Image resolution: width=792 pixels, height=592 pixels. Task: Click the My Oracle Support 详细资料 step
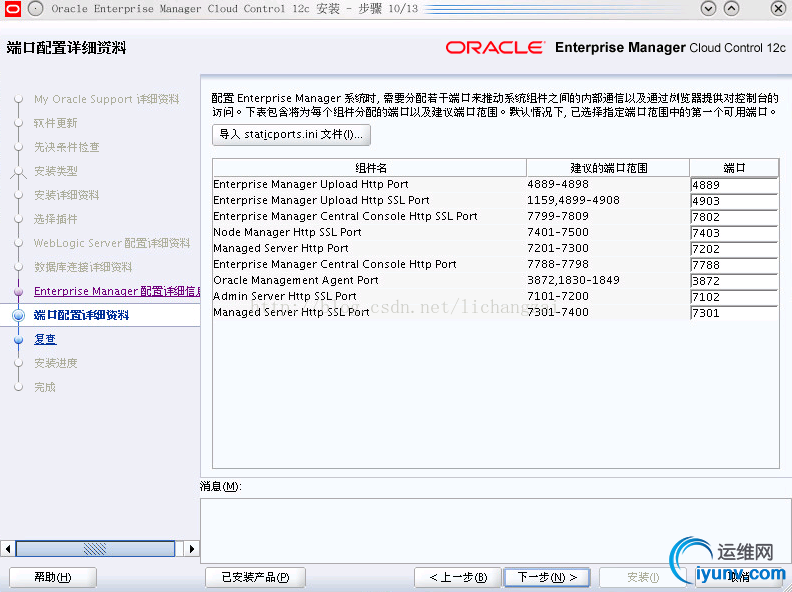click(x=107, y=99)
